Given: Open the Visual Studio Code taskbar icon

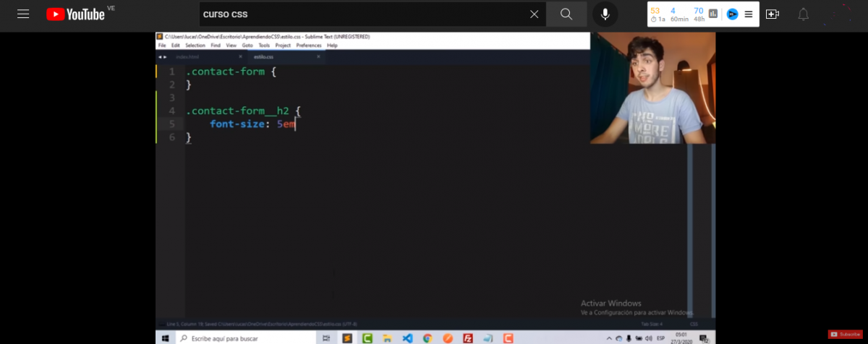Looking at the screenshot, I should point(407,337).
